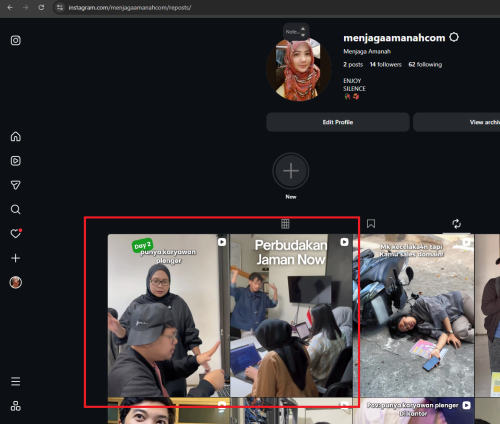View site information icon in address bar
Image resolution: width=500 pixels, height=424 pixels.
point(60,7)
